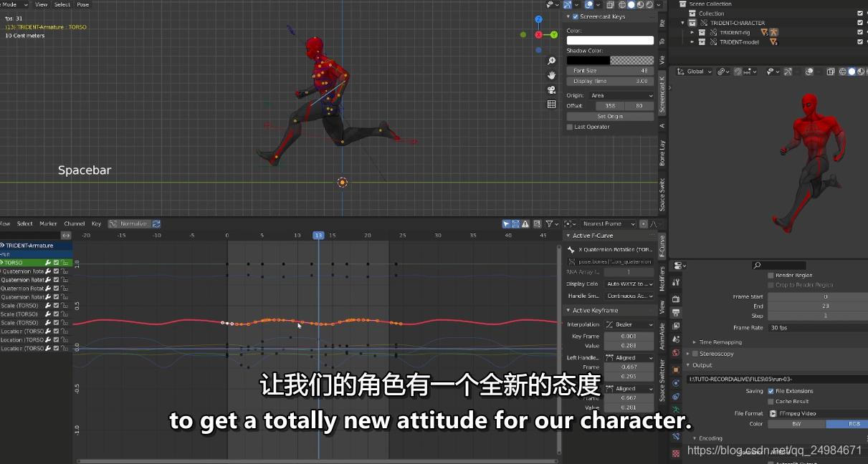The image size is (868, 464).
Task: Open the graph editor Marker menu
Action: pyautogui.click(x=48, y=223)
